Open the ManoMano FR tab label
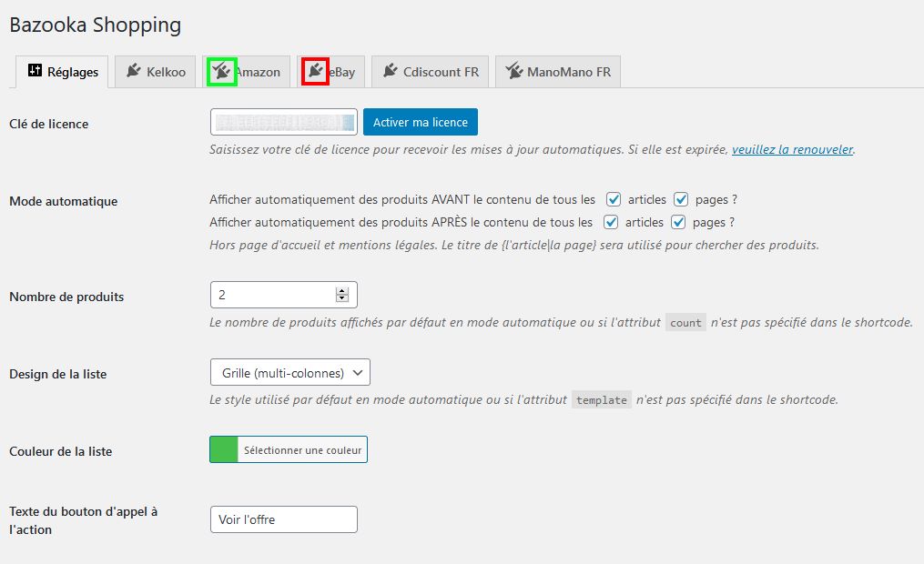Image resolution: width=924 pixels, height=564 pixels. tap(569, 72)
